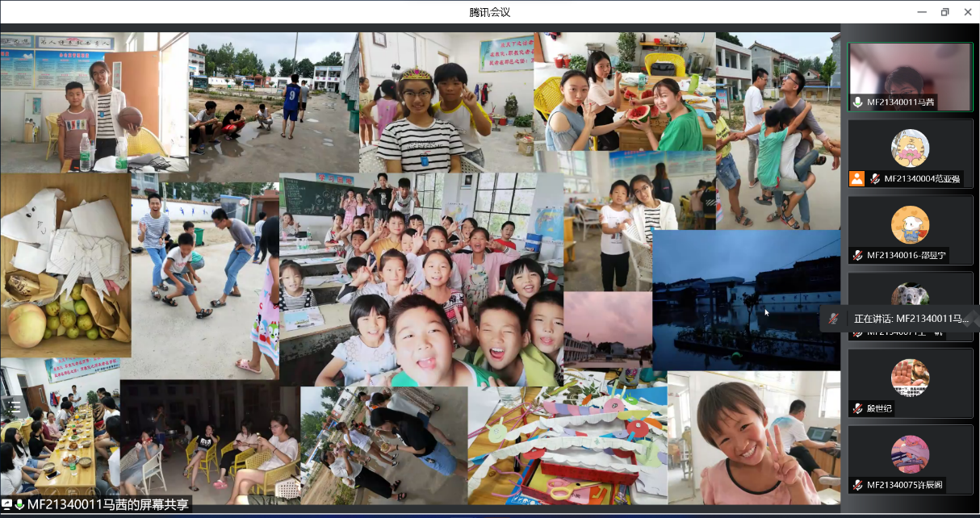Click the screen share icon in the bottom-left label
Image resolution: width=980 pixels, height=518 pixels.
tap(8, 504)
